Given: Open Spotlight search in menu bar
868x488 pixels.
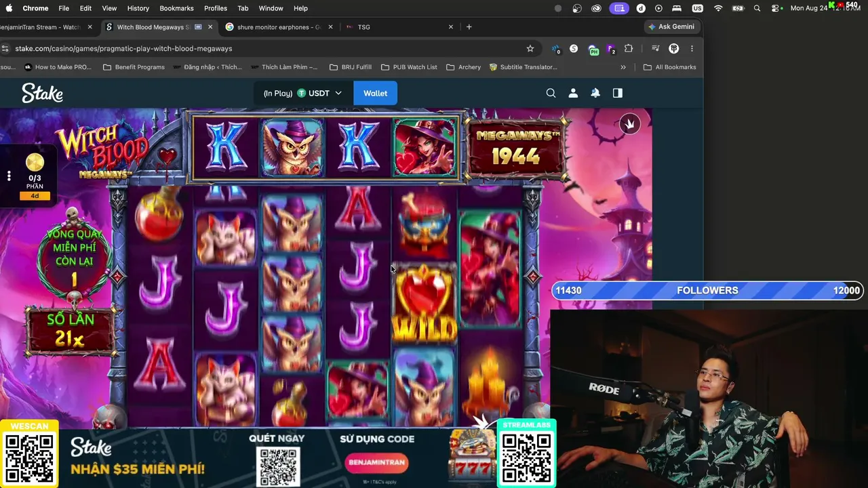Looking at the screenshot, I should pos(757,8).
